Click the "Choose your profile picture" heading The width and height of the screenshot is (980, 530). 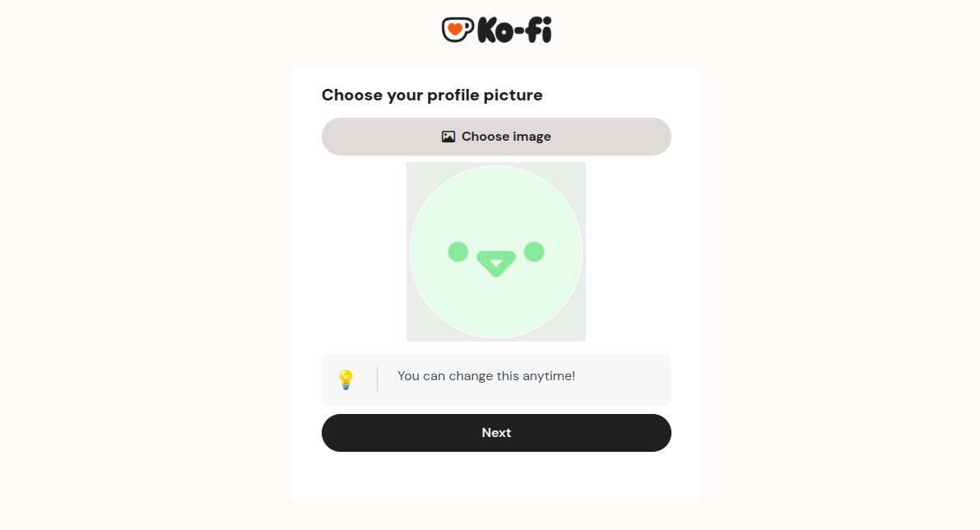coord(432,95)
